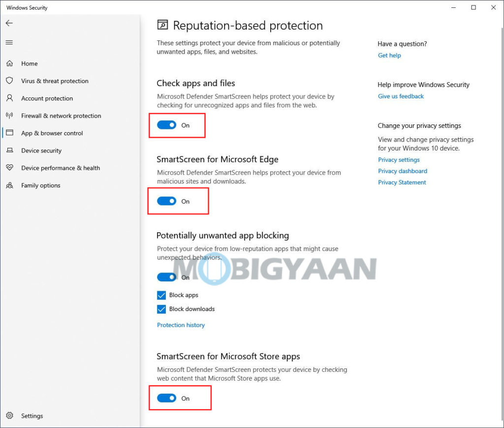Toggle Potentially unwanted app blocking
The width and height of the screenshot is (504, 428).
tap(166, 276)
